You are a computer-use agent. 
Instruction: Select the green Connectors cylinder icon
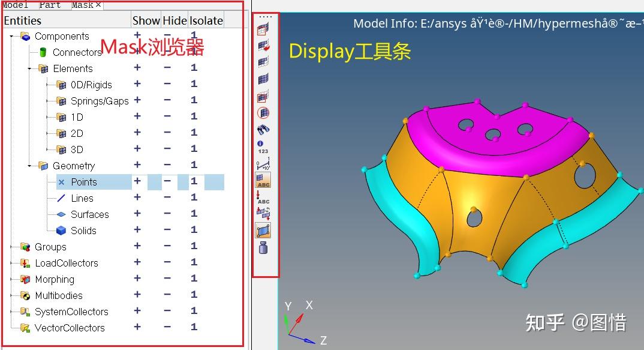[43, 52]
